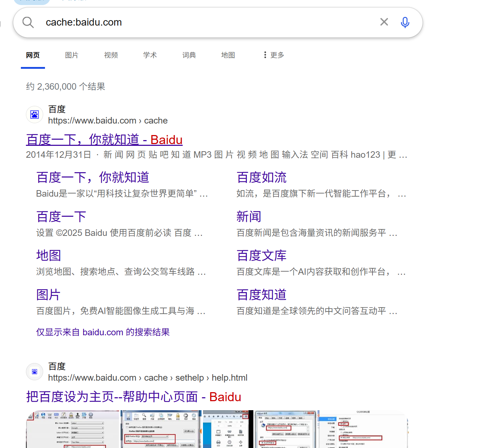Click the Baidu paw favicon beside the first result

[x=34, y=114]
